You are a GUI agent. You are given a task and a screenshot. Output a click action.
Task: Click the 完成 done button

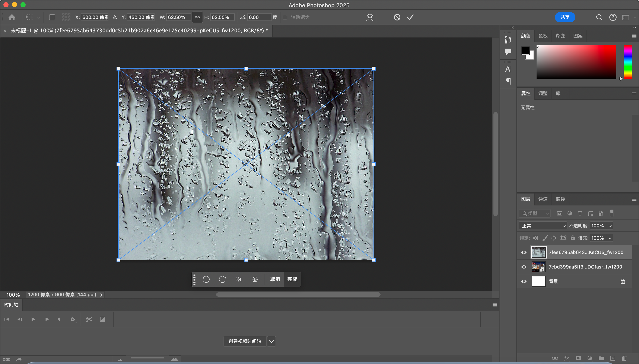tap(292, 279)
